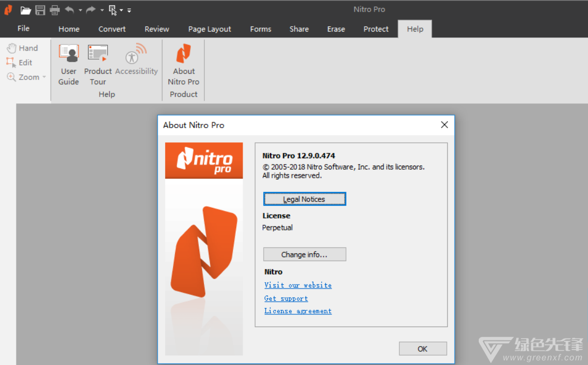Undo the last action with the undo arrow

[x=70, y=9]
